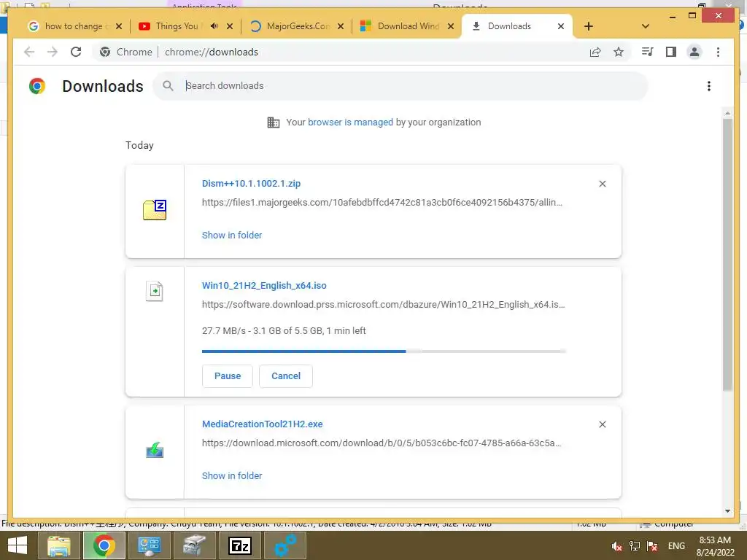Expand the tab search chevron

click(x=646, y=26)
